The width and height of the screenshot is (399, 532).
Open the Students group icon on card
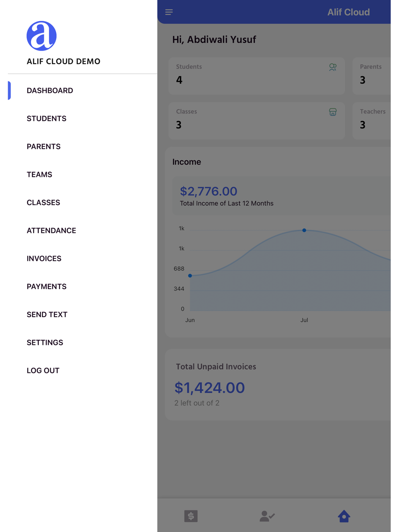tap(333, 67)
